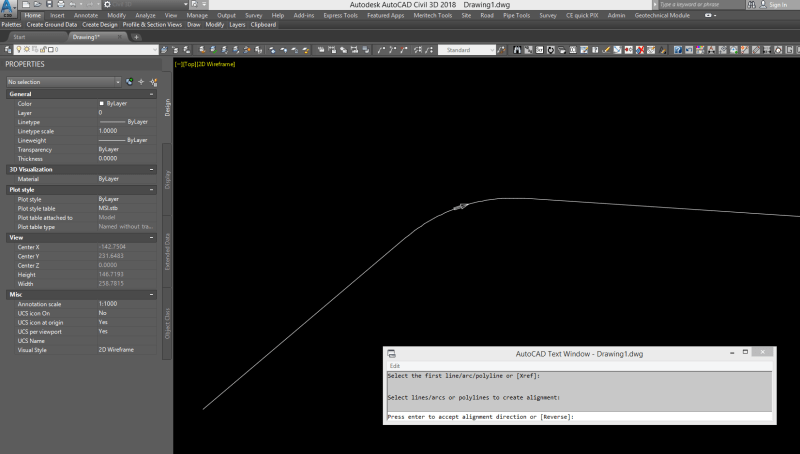Image resolution: width=800 pixels, height=454 pixels.
Task: Click the Create Ground Data panel title
Action: tap(52, 24)
